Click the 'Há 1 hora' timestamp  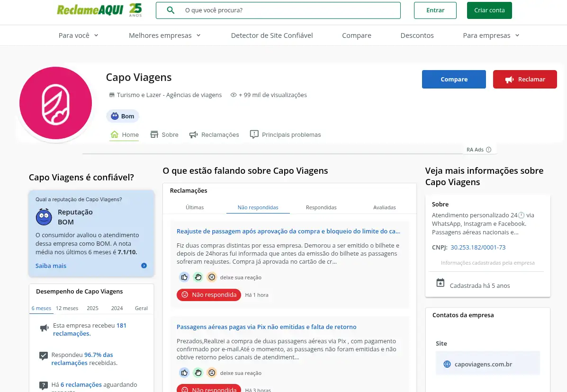tap(257, 295)
